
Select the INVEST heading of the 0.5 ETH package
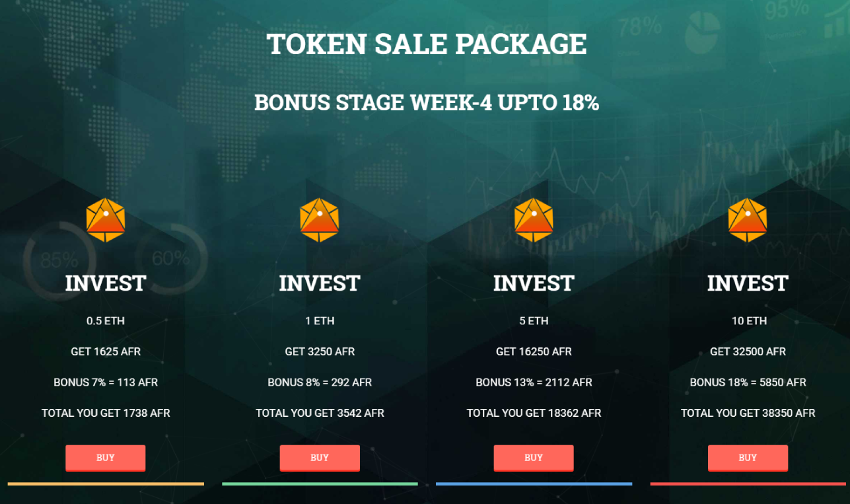(106, 283)
